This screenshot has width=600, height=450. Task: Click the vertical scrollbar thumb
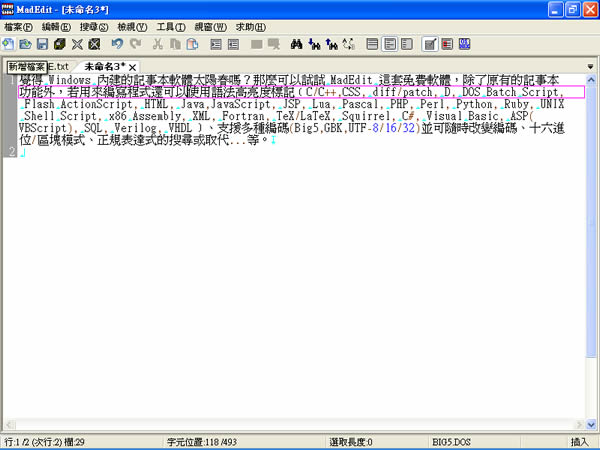[591, 221]
